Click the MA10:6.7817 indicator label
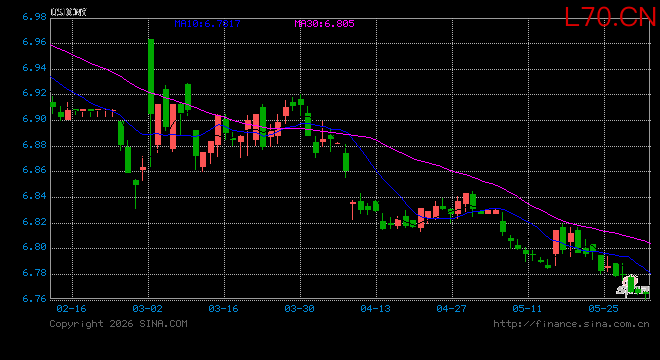The height and width of the screenshot is (360, 660). coord(208,24)
